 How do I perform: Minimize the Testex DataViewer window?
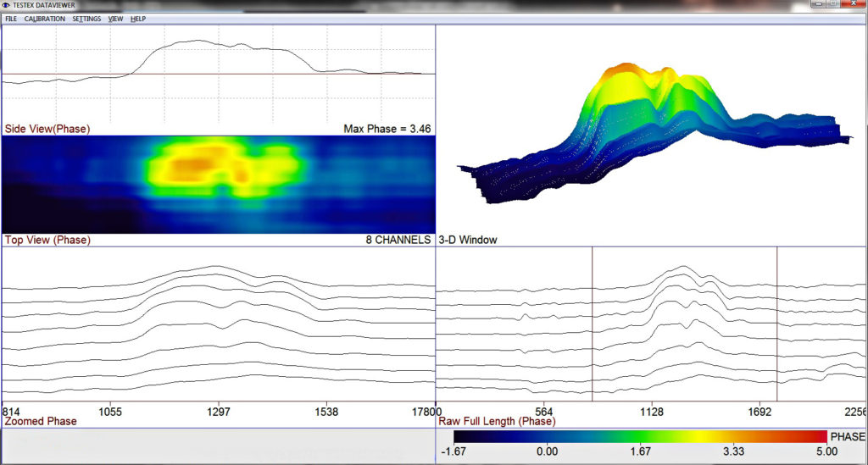[818, 4]
